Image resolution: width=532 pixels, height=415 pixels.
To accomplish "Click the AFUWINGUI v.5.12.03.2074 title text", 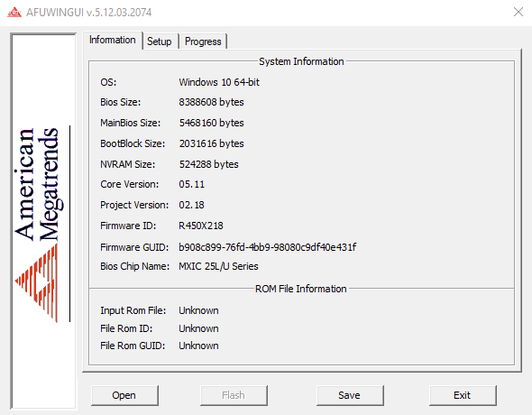I will [x=89, y=13].
